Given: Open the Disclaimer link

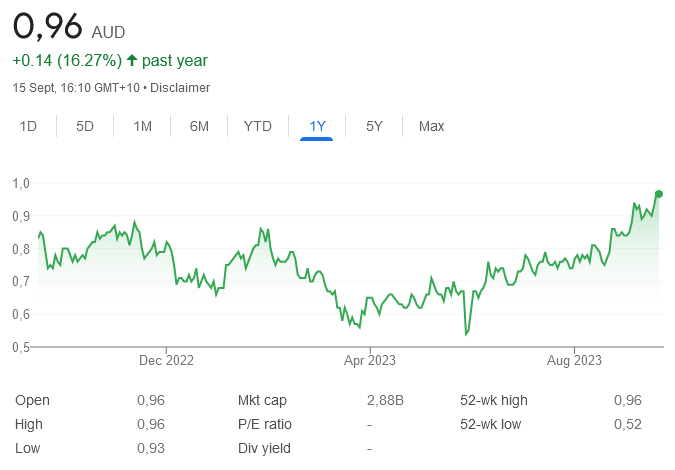Looking at the screenshot, I should tap(180, 88).
